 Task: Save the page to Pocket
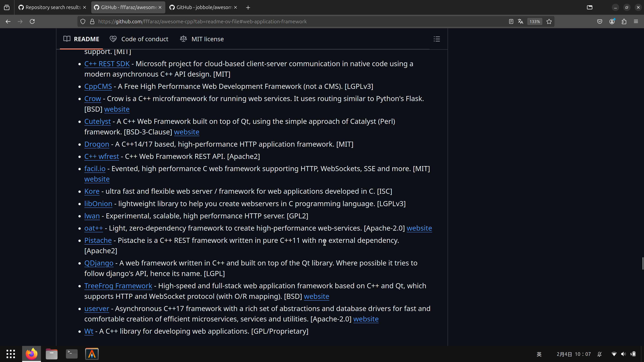click(x=600, y=21)
